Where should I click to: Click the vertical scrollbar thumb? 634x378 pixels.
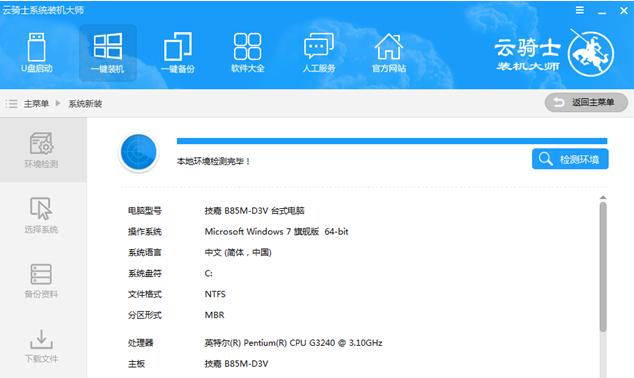[603, 267]
